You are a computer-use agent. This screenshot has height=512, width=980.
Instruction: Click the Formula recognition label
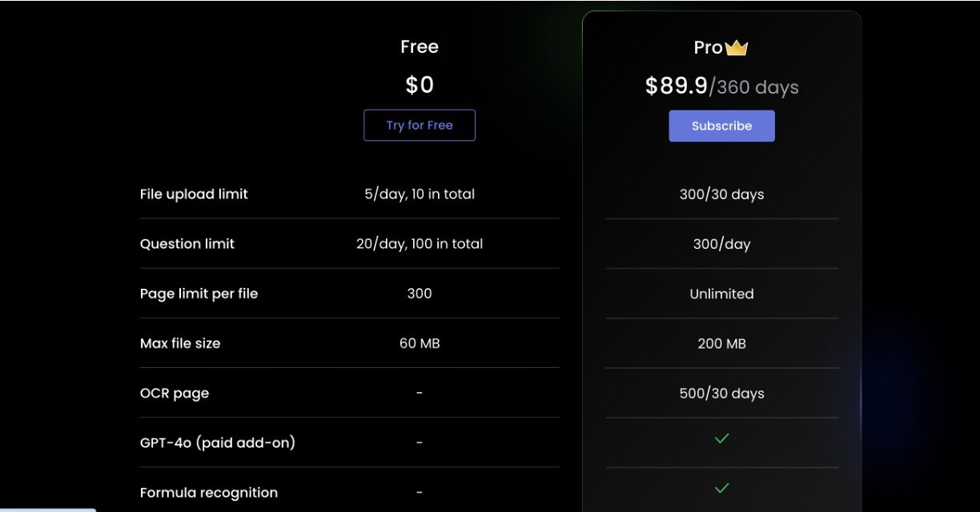coord(208,493)
